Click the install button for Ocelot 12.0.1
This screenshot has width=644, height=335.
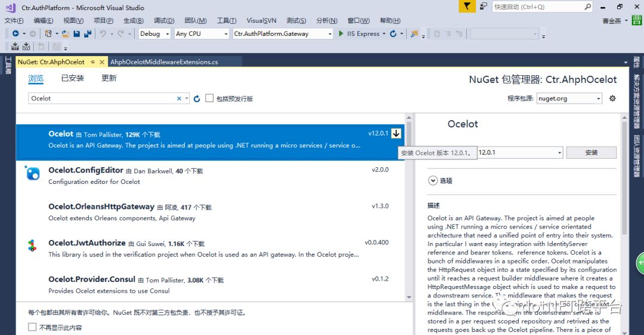[591, 153]
